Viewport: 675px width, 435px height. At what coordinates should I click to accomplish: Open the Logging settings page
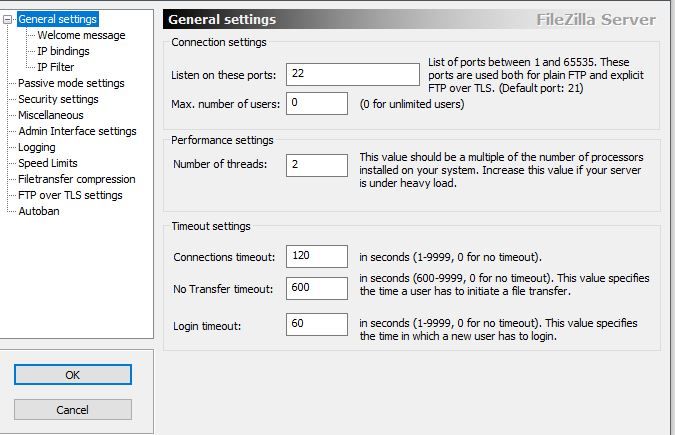[37, 147]
